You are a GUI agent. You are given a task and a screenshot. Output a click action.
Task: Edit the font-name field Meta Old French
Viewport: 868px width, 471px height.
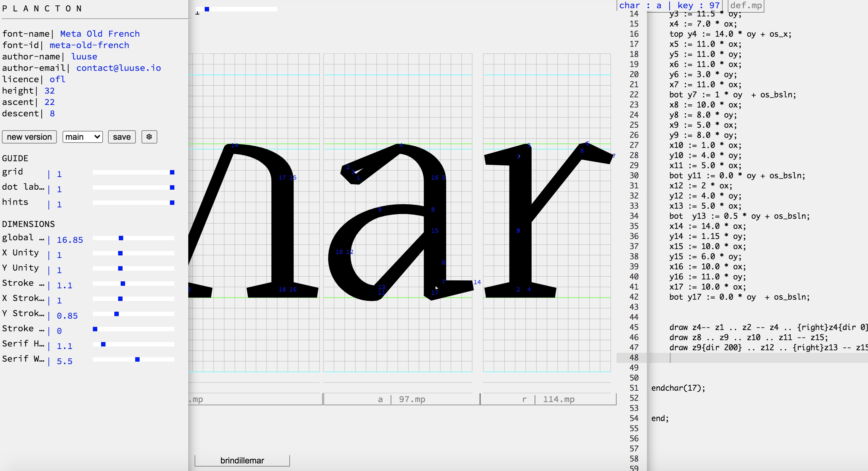(100, 34)
